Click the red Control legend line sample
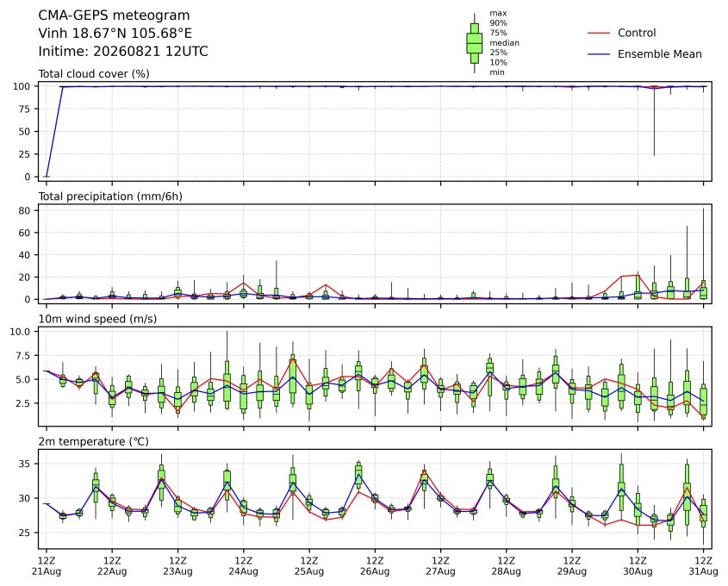 coord(599,33)
